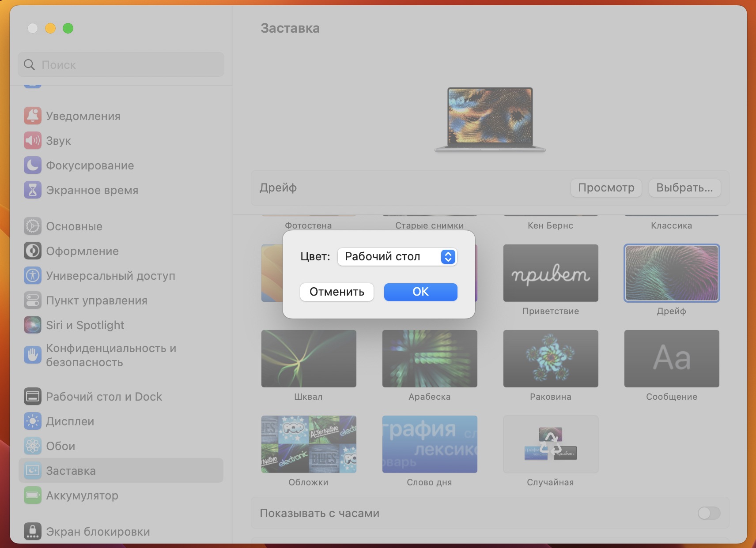Click the Accessibility icon in sidebar

click(x=33, y=275)
